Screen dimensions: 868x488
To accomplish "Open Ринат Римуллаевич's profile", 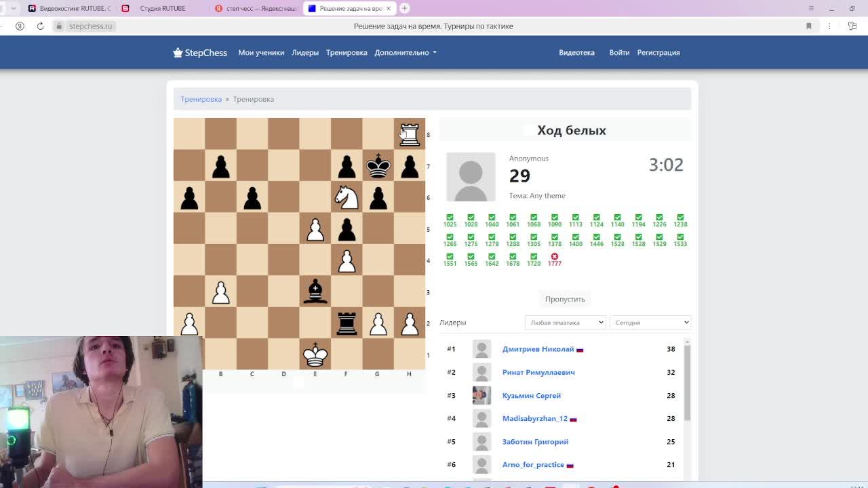I will (x=538, y=372).
